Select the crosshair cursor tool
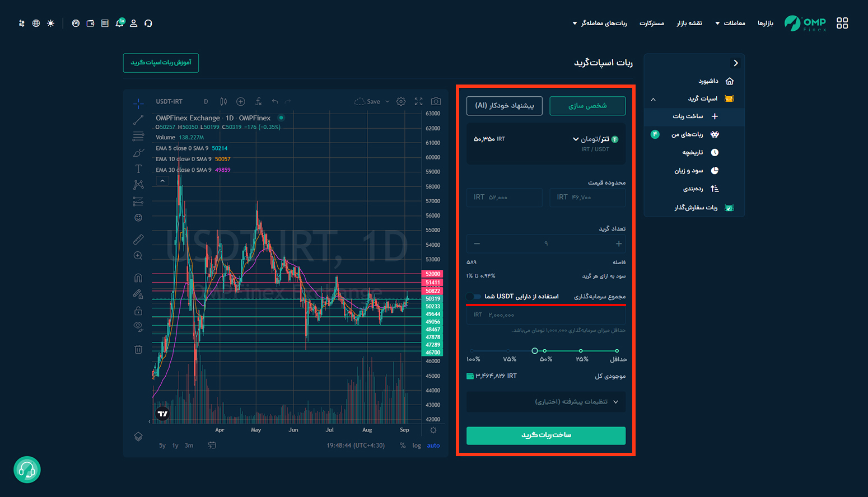Viewport: 868px width, 497px height. coord(138,104)
